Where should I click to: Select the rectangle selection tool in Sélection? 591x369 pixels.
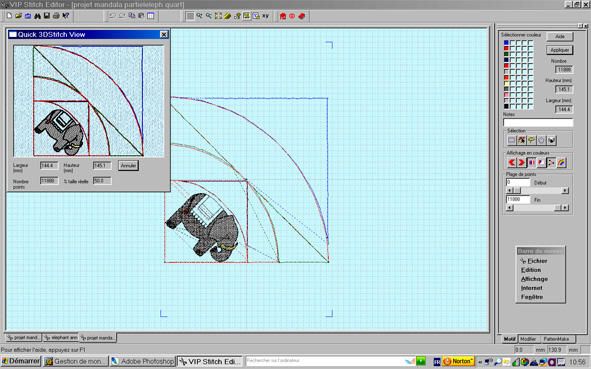pos(511,141)
